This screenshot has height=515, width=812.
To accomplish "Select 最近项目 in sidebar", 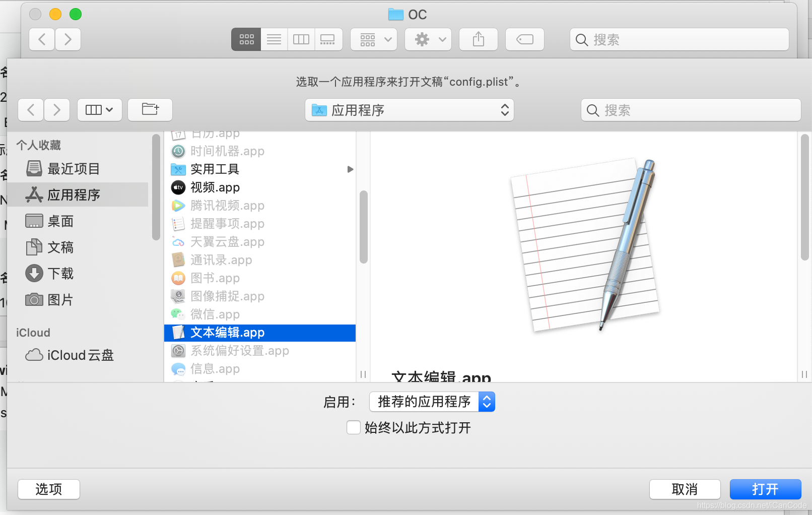I will pyautogui.click(x=78, y=169).
